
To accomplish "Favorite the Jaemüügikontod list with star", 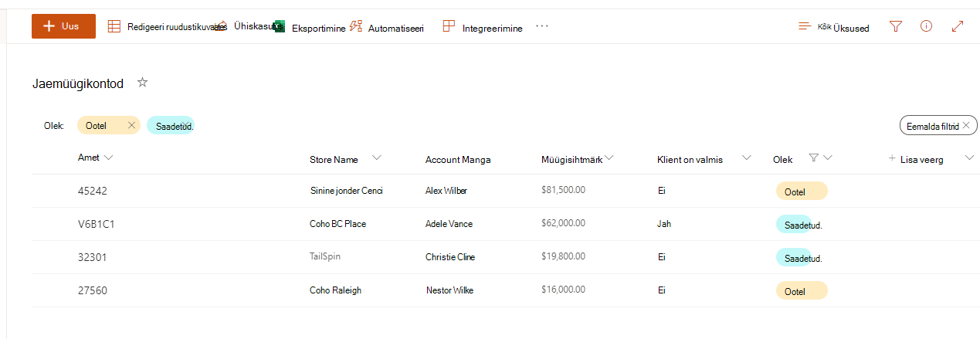I will click(142, 83).
